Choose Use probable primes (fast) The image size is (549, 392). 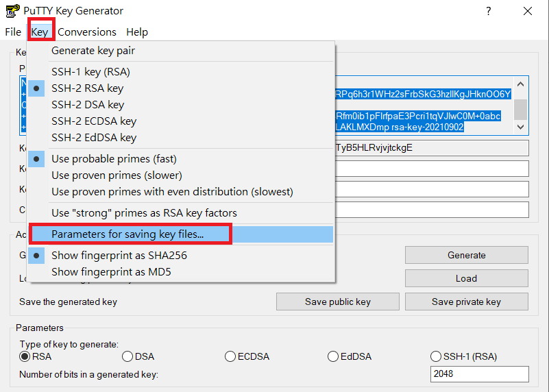pyautogui.click(x=181, y=159)
